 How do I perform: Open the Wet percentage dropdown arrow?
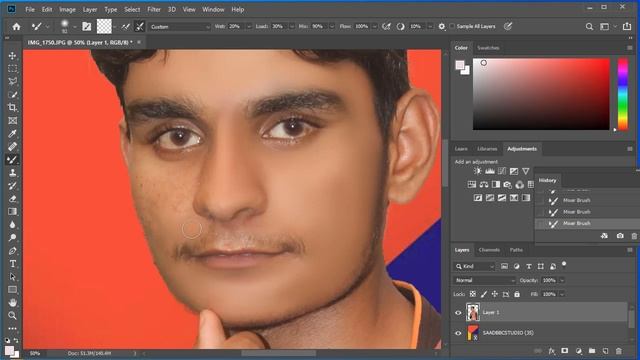coord(249,27)
